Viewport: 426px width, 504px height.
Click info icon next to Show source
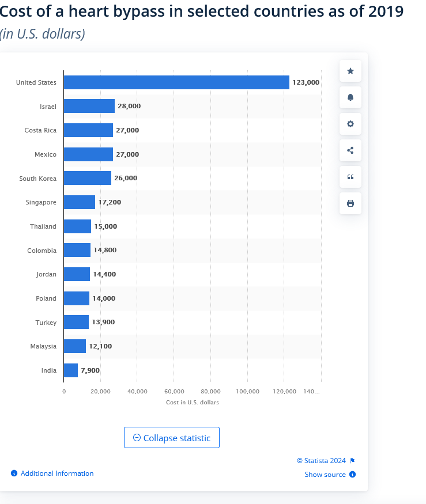click(352, 475)
